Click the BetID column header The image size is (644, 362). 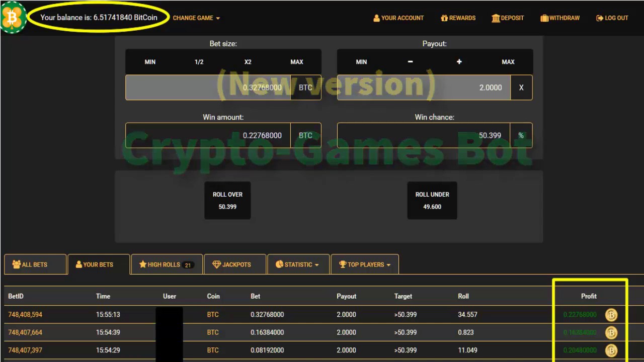[16, 296]
